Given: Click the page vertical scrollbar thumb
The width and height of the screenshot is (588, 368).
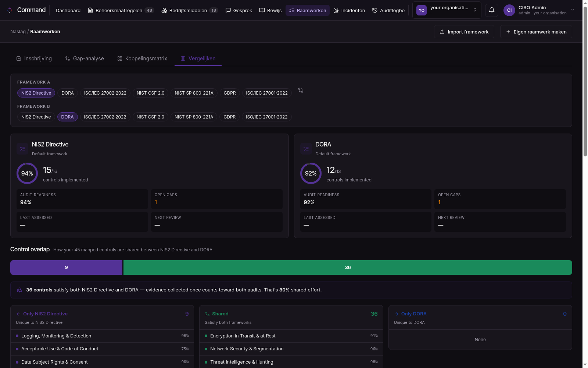Looking at the screenshot, I should (x=585, y=81).
